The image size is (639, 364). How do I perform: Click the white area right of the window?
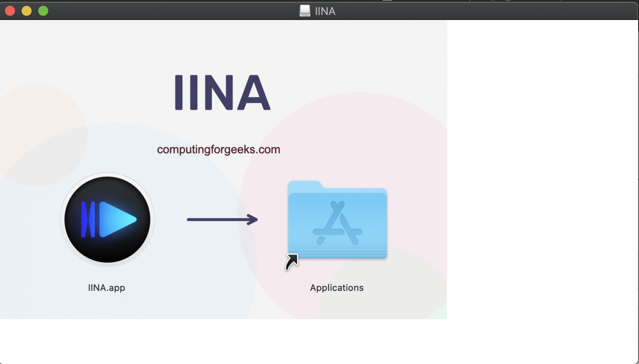pos(541,166)
